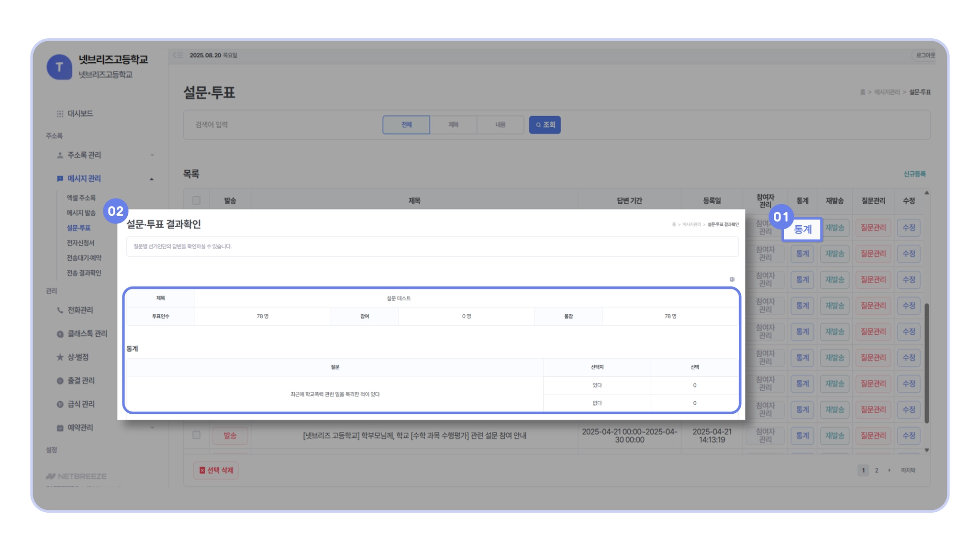Viewport: 980px width, 551px height.
Task: Click the 출결 관리 clock icon
Action: 60,381
